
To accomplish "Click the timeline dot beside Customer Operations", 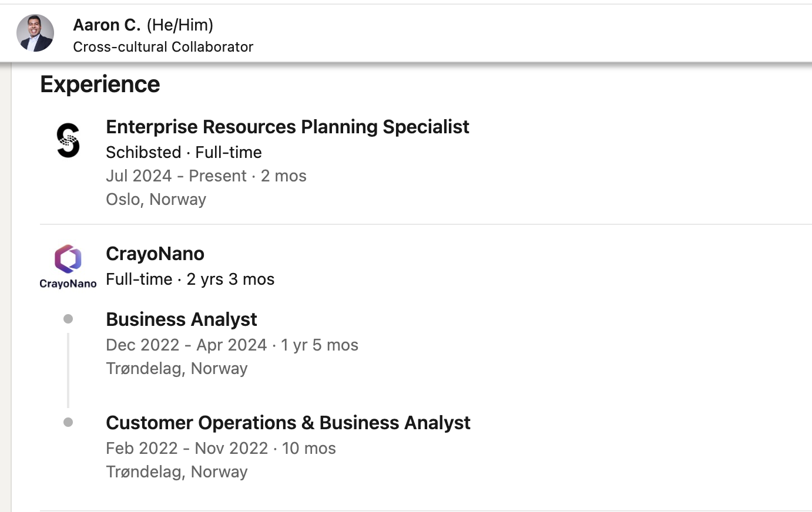I will [x=68, y=422].
